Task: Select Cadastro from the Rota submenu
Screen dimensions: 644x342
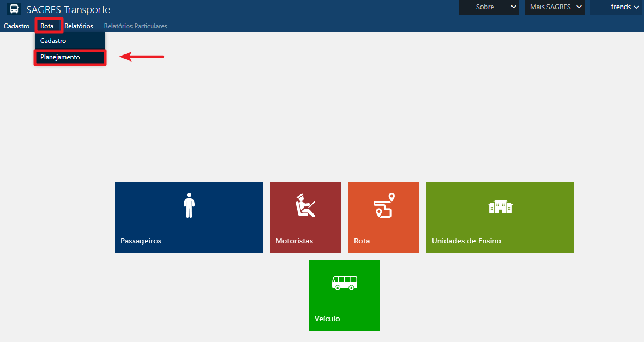Action: pyautogui.click(x=53, y=41)
